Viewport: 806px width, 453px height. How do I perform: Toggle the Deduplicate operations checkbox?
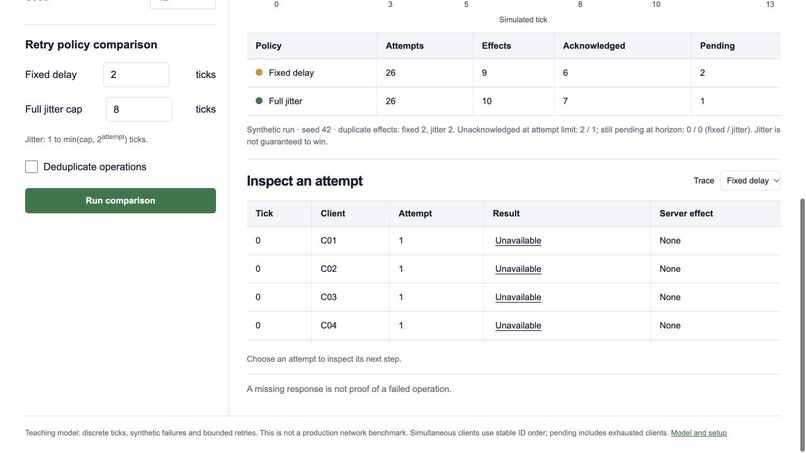click(31, 167)
